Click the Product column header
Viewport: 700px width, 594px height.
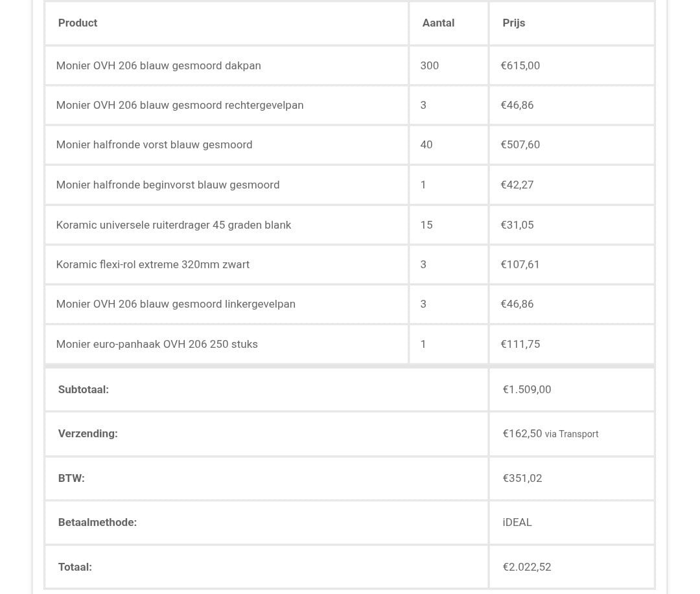(x=78, y=23)
